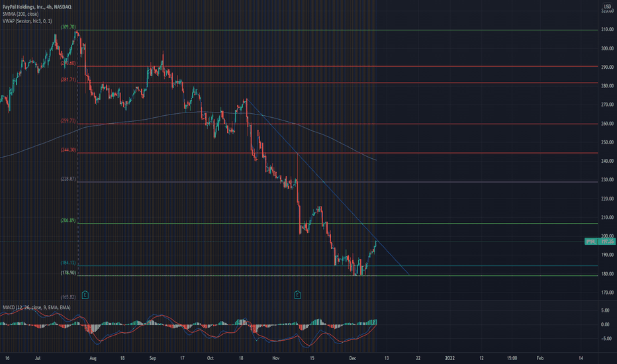The height and width of the screenshot is (364, 617).
Task: Click the Jul label on time axis
Action: point(38,358)
